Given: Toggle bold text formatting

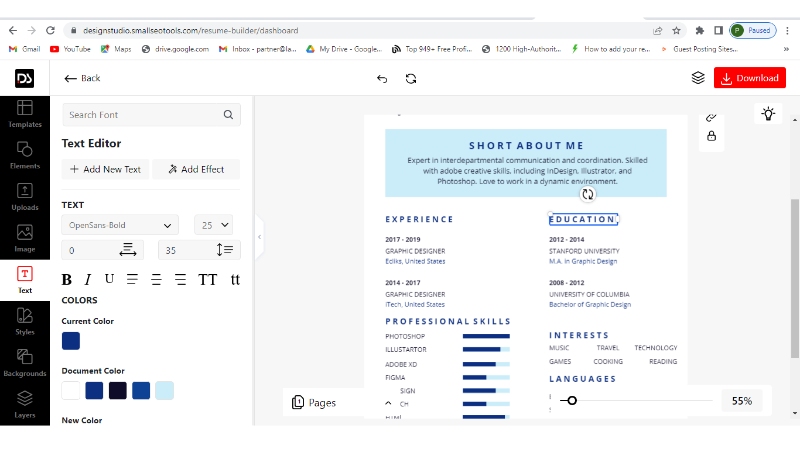Looking at the screenshot, I should (67, 280).
